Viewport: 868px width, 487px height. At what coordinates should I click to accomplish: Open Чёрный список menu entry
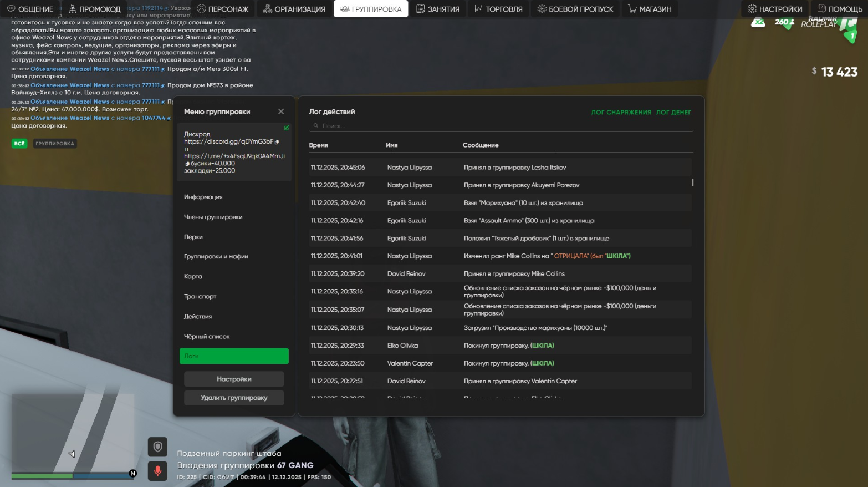click(207, 337)
